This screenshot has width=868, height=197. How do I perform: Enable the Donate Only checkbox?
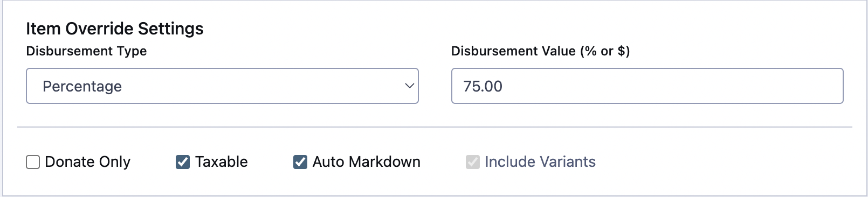[33, 162]
